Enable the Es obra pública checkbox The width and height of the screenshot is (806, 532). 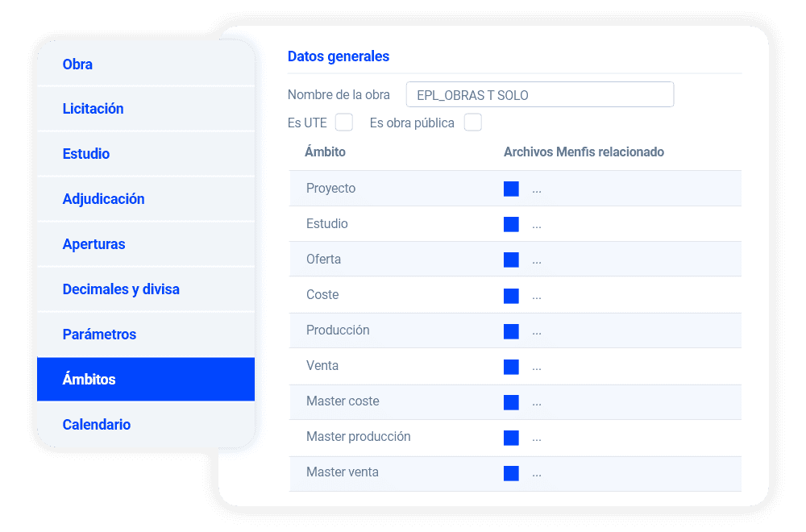coord(473,123)
